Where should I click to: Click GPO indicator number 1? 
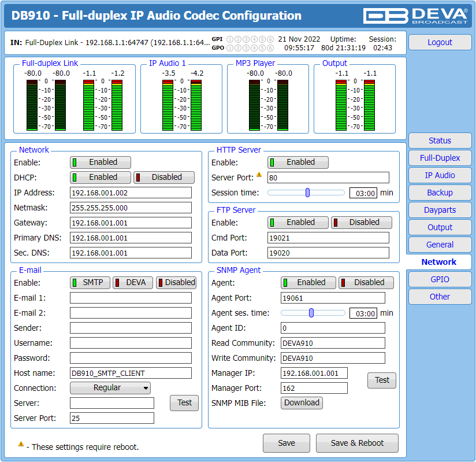coord(230,48)
